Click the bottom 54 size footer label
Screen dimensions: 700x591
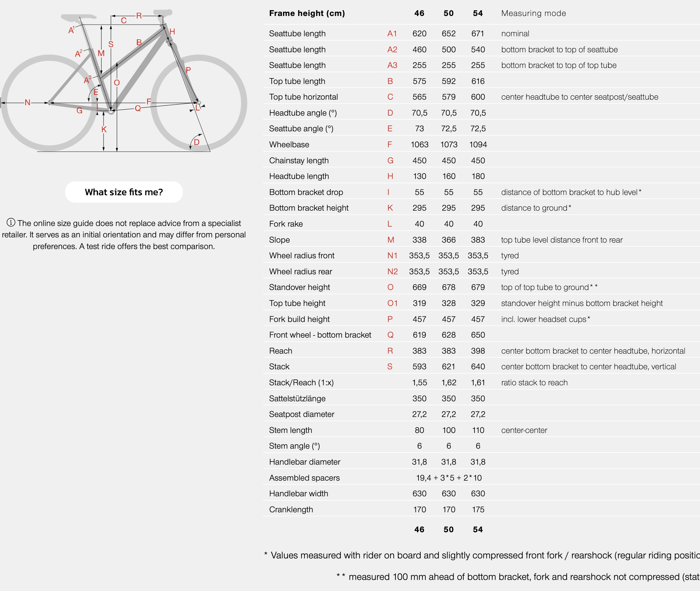tap(478, 530)
